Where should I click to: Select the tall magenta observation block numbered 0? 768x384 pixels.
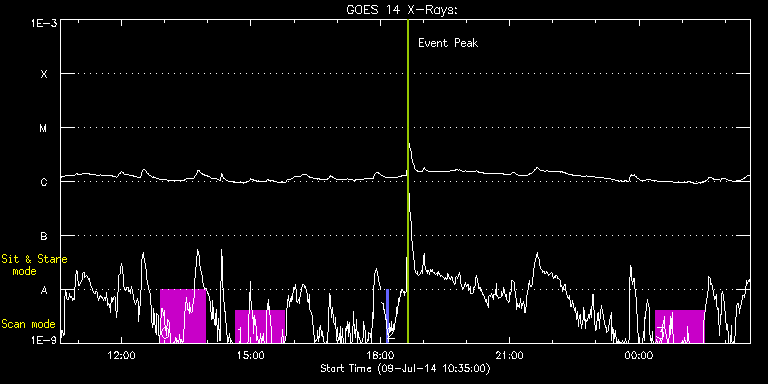coord(183,316)
